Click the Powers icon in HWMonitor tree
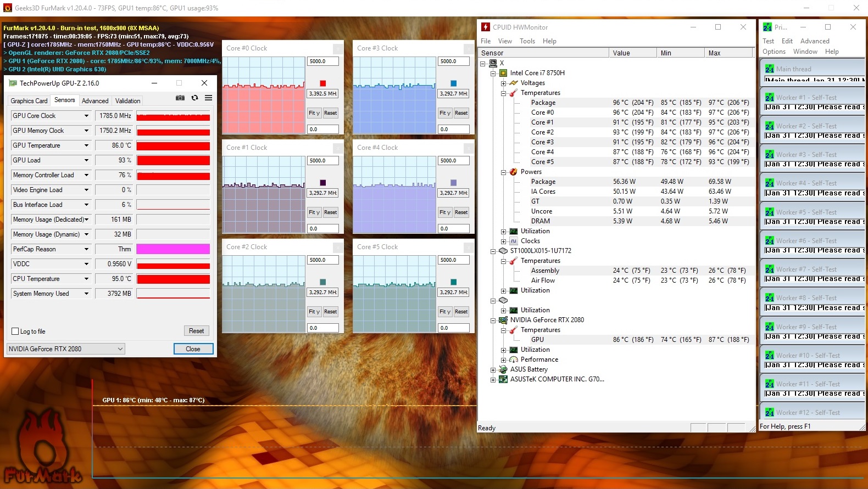The width and height of the screenshot is (868, 489). (514, 172)
